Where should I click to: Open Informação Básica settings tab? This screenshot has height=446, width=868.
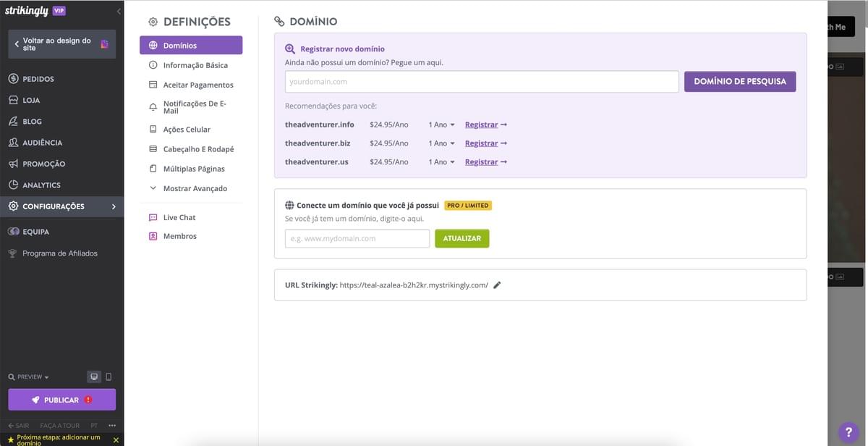195,65
